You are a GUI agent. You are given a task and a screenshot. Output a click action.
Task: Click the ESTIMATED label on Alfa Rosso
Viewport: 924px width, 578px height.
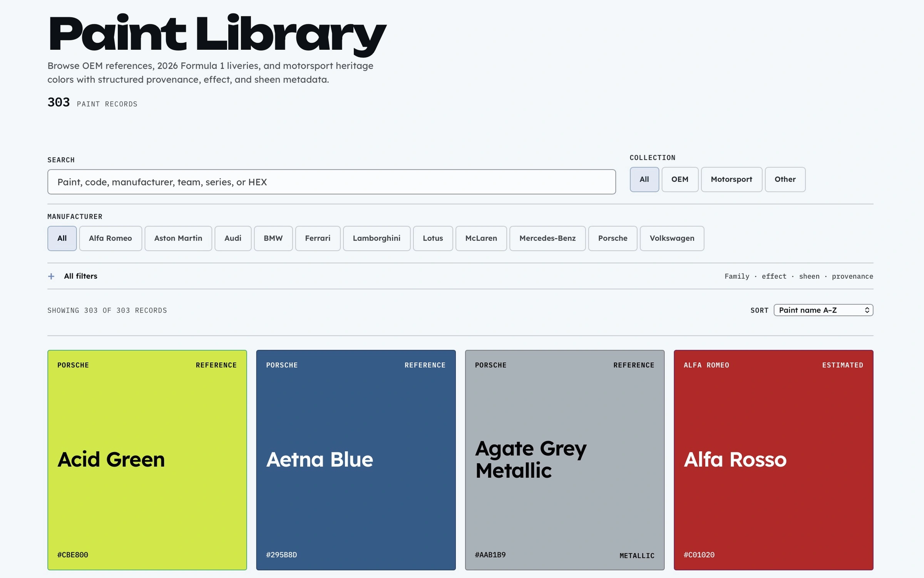(842, 365)
